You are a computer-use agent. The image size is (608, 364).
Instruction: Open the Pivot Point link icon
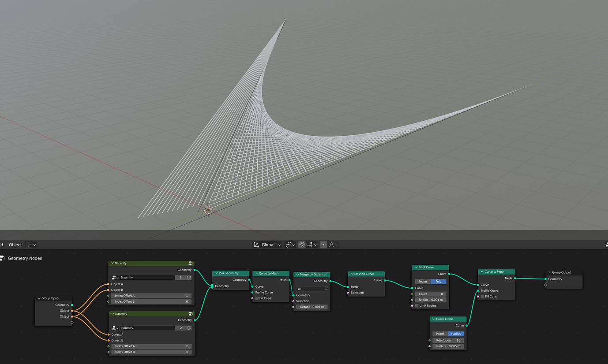pos(290,245)
